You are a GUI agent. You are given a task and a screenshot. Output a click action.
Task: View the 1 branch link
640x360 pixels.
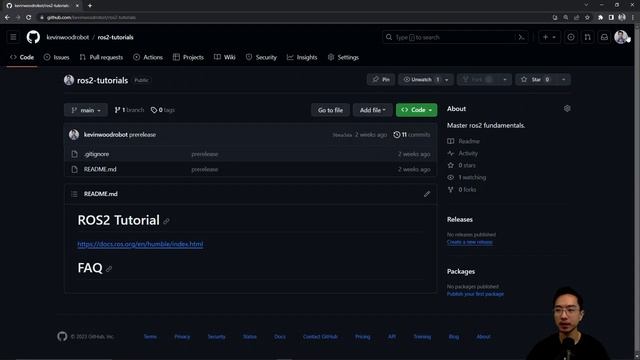click(129, 110)
